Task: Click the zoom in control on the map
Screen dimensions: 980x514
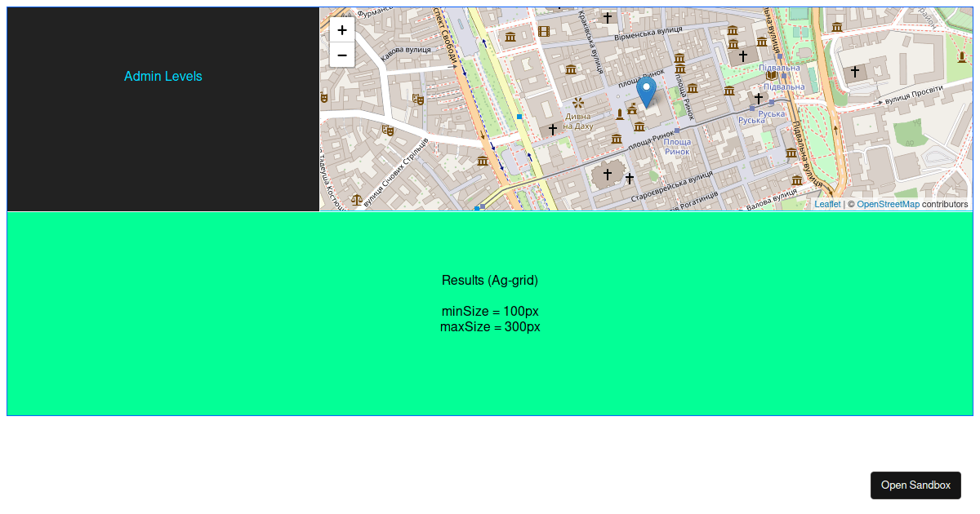Action: pyautogui.click(x=341, y=30)
